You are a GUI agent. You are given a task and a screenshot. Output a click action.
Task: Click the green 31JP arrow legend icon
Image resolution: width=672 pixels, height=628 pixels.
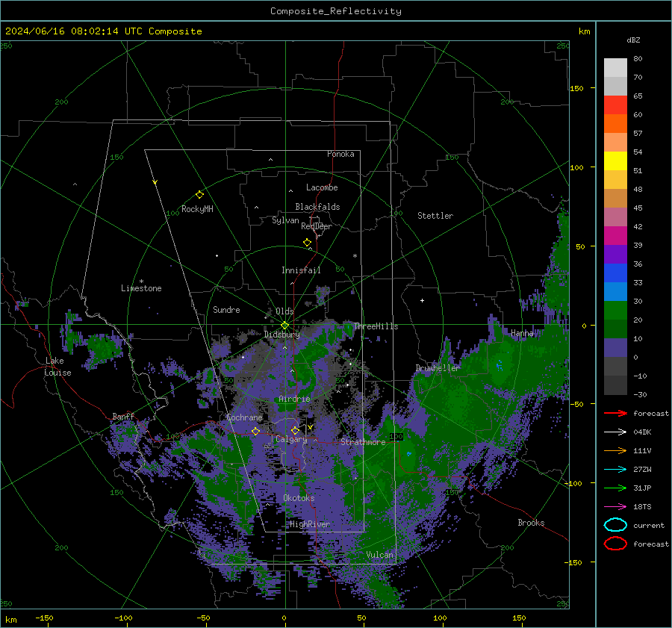(x=615, y=488)
